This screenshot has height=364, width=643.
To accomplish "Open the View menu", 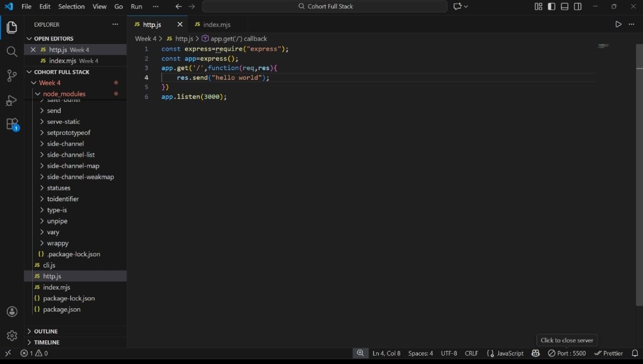I will point(99,7).
